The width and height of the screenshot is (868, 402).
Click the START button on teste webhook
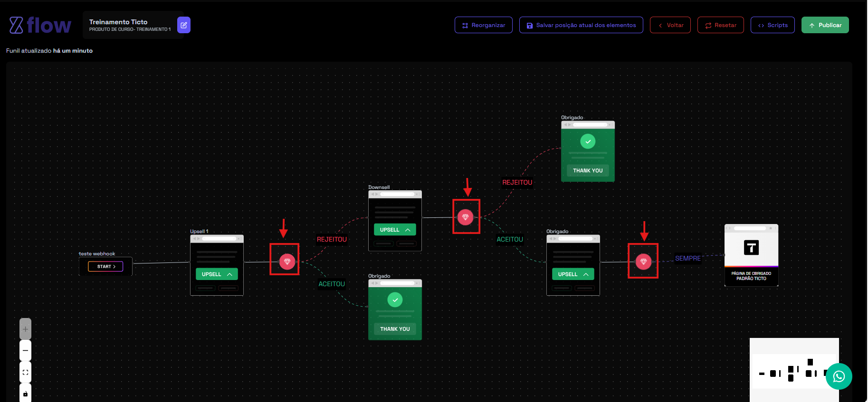click(105, 267)
